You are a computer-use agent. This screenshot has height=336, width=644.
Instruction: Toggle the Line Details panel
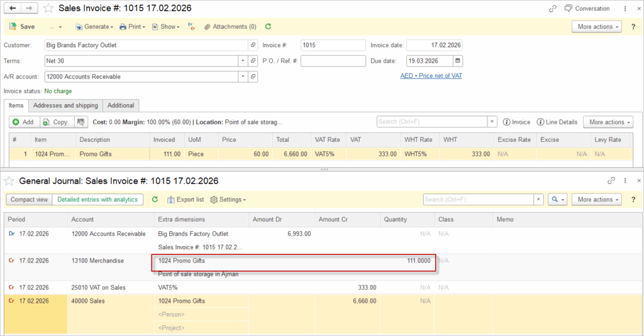pos(557,122)
